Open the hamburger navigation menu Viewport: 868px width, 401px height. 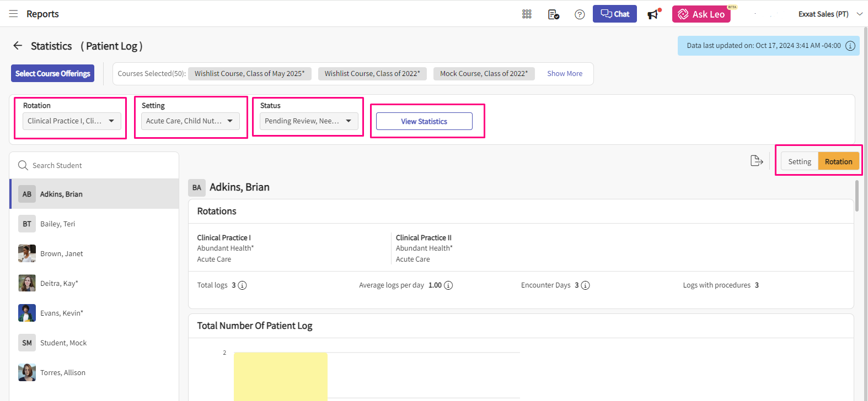[13, 14]
